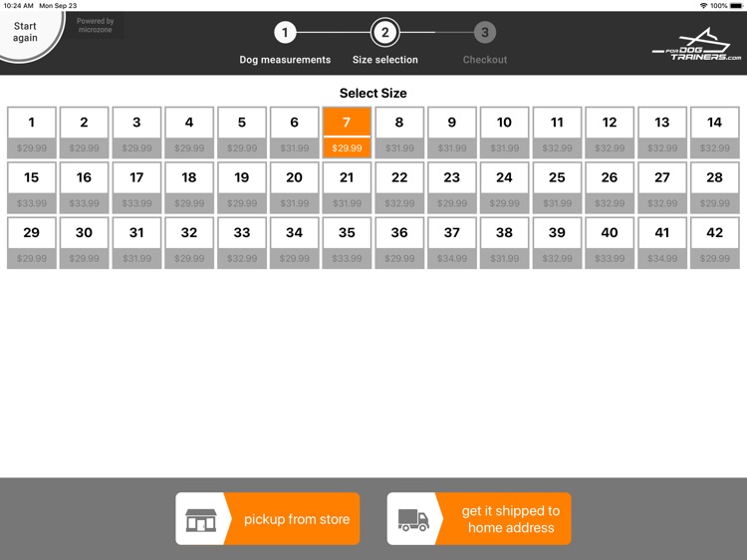The height and width of the screenshot is (560, 747).
Task: Select size 24 tile
Action: 505,187
